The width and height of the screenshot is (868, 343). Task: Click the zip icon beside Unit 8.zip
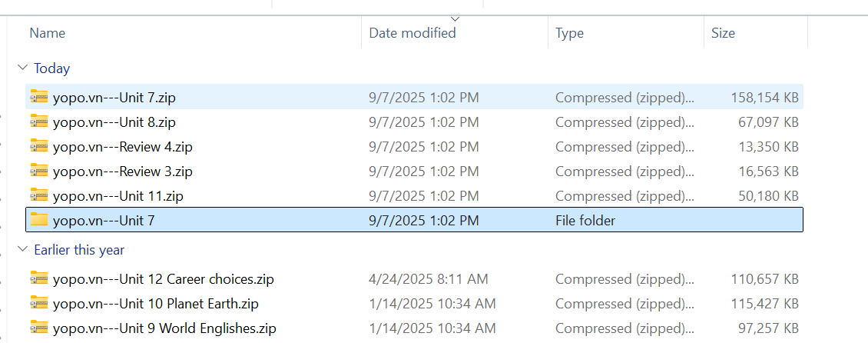pyautogui.click(x=39, y=122)
